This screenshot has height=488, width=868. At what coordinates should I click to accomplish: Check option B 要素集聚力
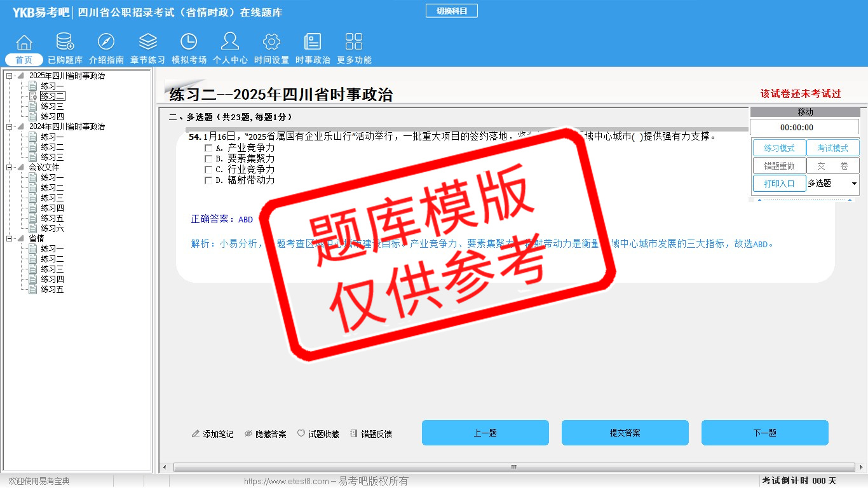tap(208, 159)
